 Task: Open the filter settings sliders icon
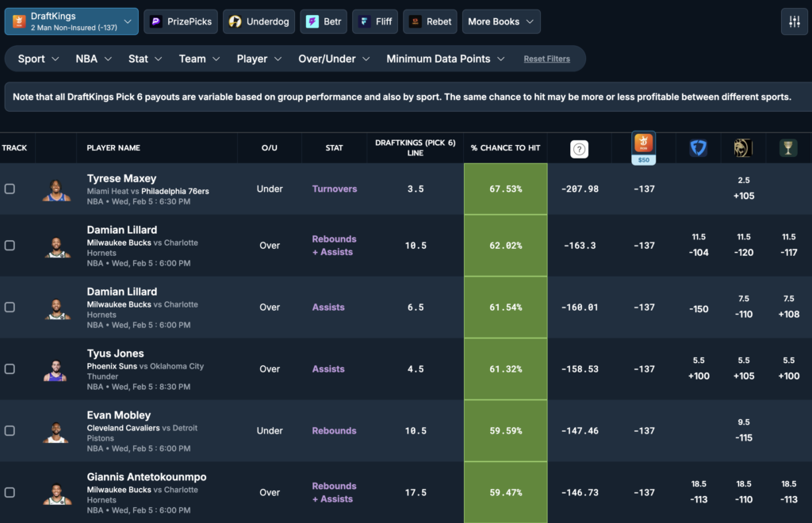[794, 22]
